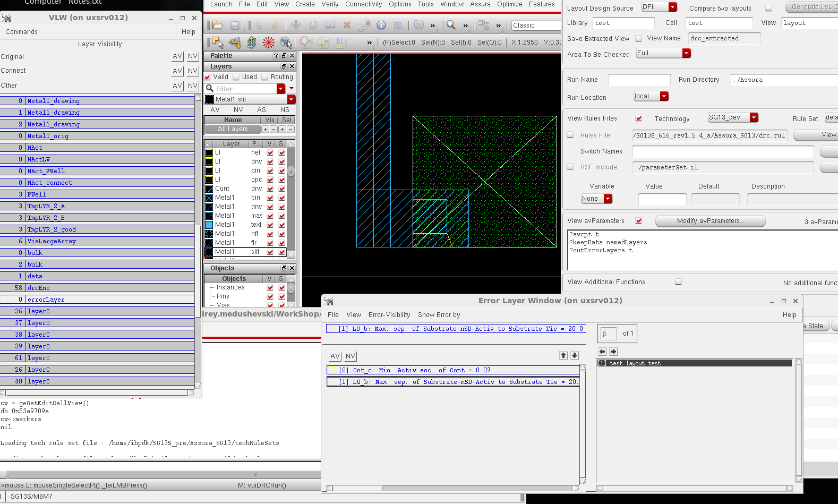Go to next error with right arrow
Viewport: 838px width, 504px height.
tap(613, 352)
